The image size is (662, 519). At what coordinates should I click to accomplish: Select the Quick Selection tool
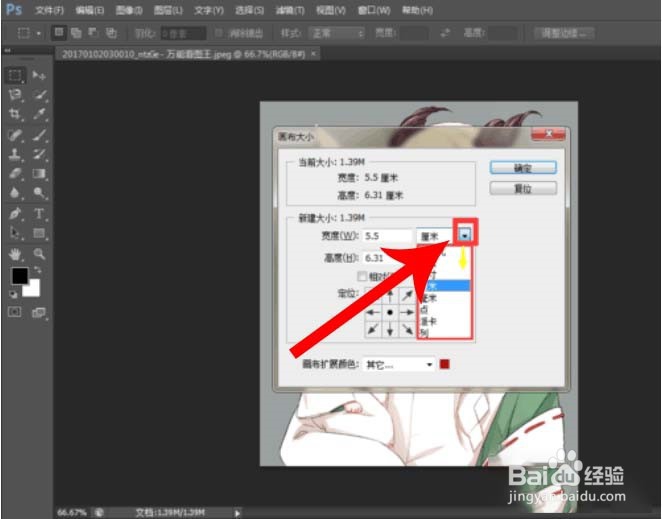coord(39,95)
